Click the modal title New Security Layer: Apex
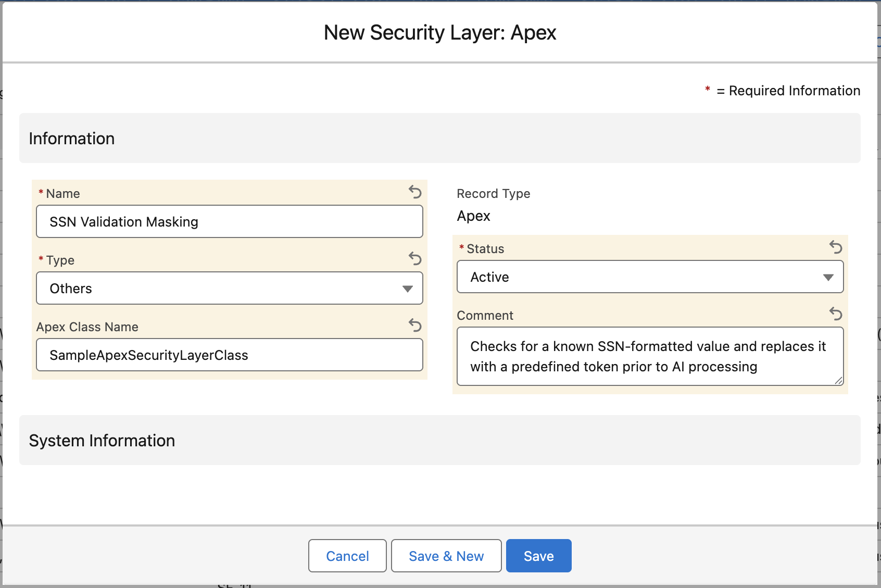 tap(440, 33)
